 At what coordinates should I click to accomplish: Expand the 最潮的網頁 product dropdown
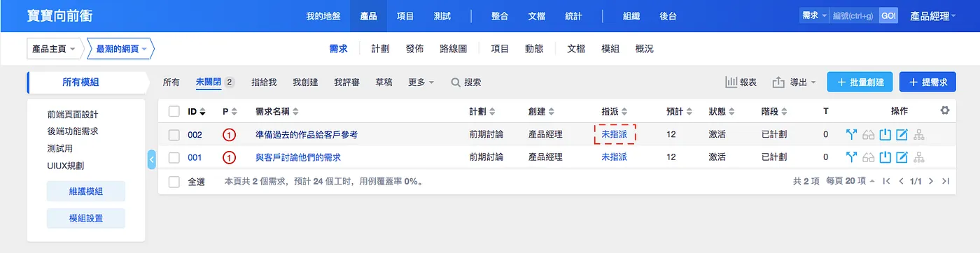click(121, 49)
